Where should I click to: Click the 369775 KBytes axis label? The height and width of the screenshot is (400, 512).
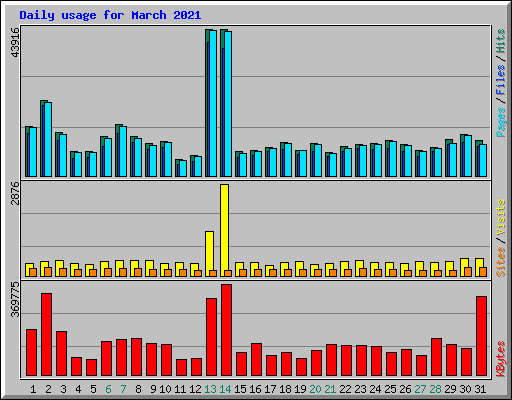(x=15, y=300)
